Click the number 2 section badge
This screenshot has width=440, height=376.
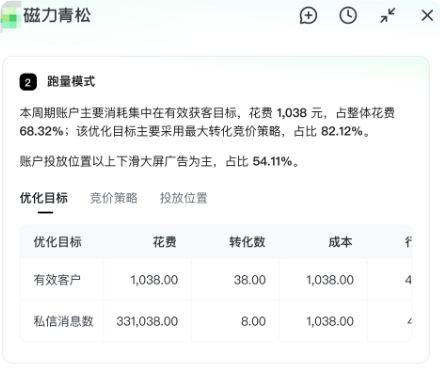pyautogui.click(x=28, y=82)
